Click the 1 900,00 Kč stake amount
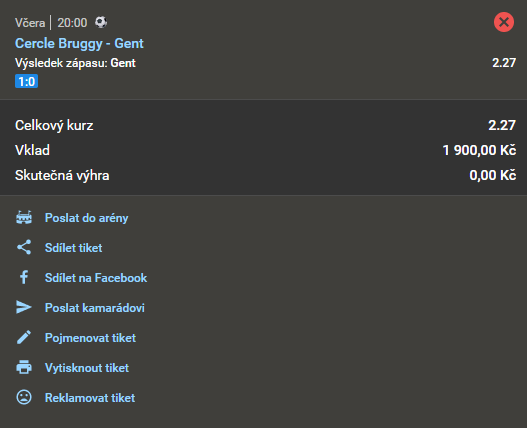 coord(479,150)
